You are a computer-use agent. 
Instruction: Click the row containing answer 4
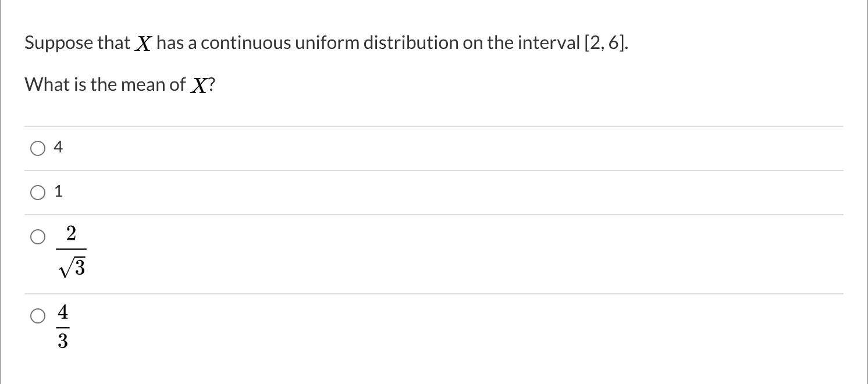[407, 148]
